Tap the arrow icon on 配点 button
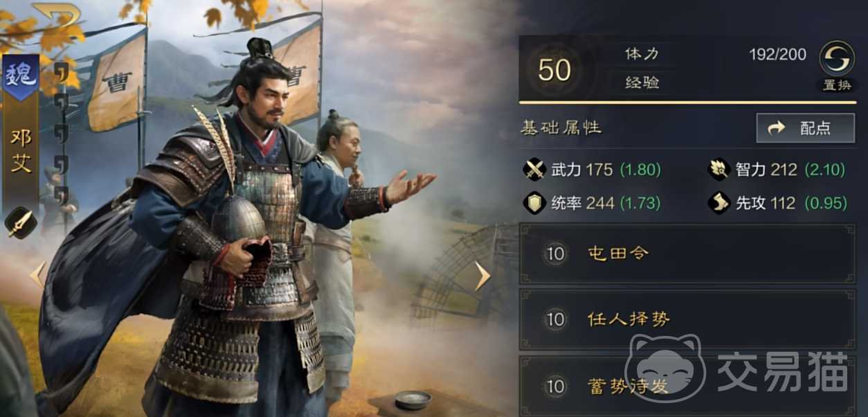 coord(776,128)
